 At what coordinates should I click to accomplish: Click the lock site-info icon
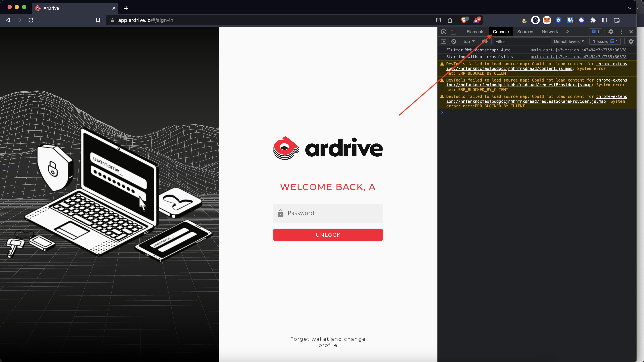coord(112,20)
